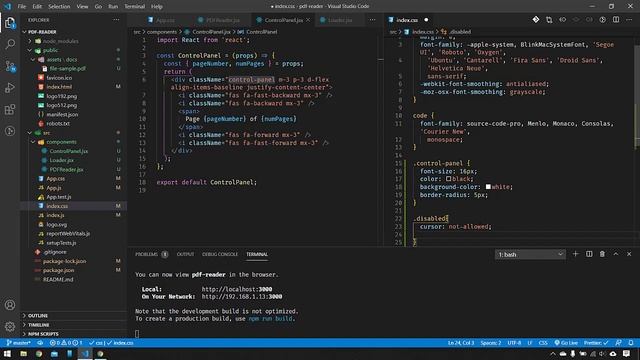Image resolution: width=640 pixels, height=360 pixels.
Task: Change the CSS language mode
Action: click(x=543, y=343)
